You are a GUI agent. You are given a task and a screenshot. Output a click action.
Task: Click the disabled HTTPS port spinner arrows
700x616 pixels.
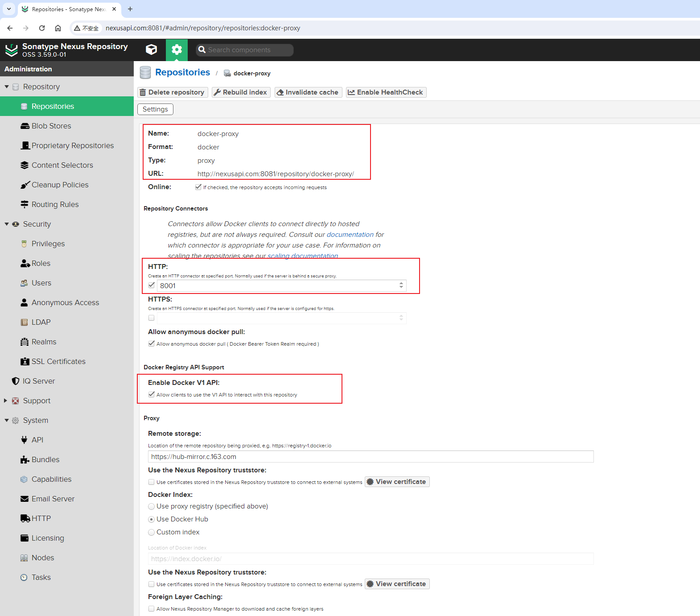click(401, 318)
